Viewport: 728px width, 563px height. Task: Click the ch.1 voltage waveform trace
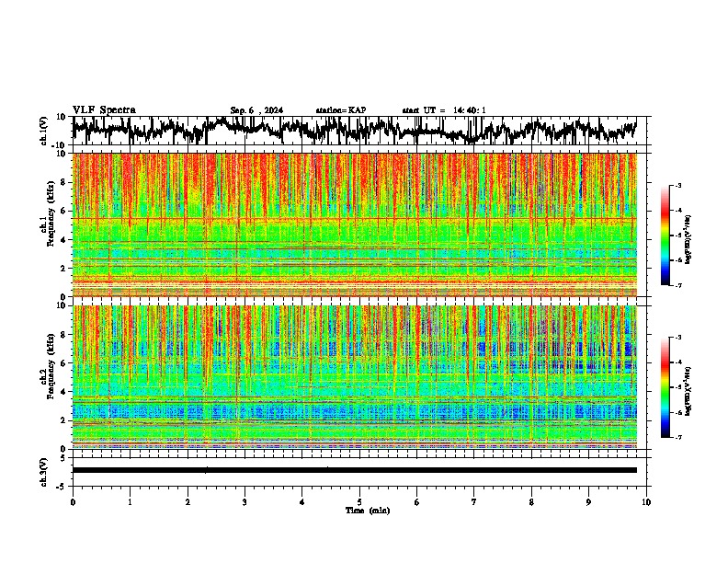(354, 131)
